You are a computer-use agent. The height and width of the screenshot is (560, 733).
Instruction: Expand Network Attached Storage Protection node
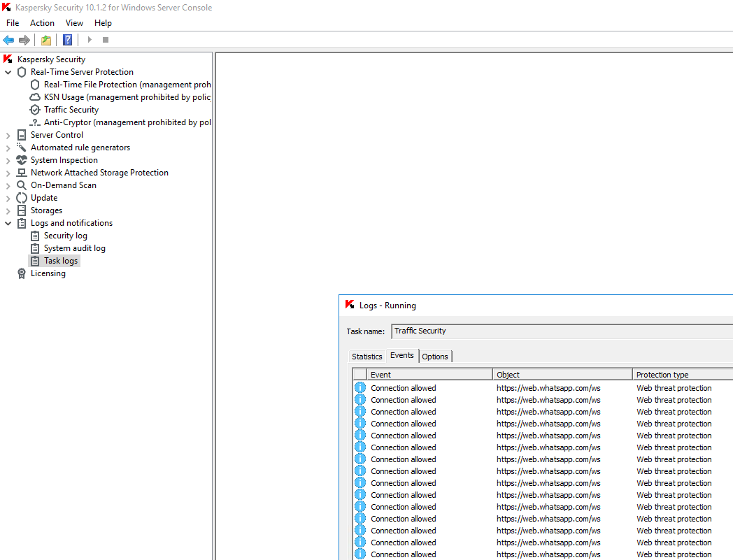[x=8, y=173]
